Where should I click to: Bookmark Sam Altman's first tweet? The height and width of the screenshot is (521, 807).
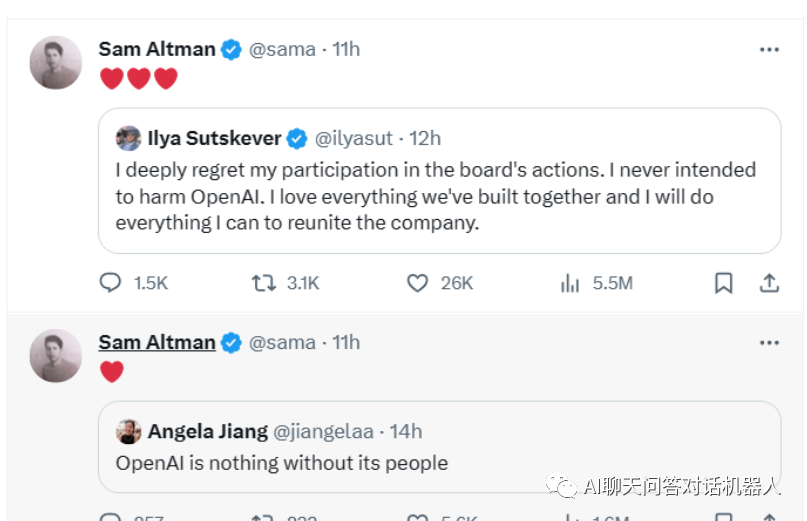click(723, 284)
